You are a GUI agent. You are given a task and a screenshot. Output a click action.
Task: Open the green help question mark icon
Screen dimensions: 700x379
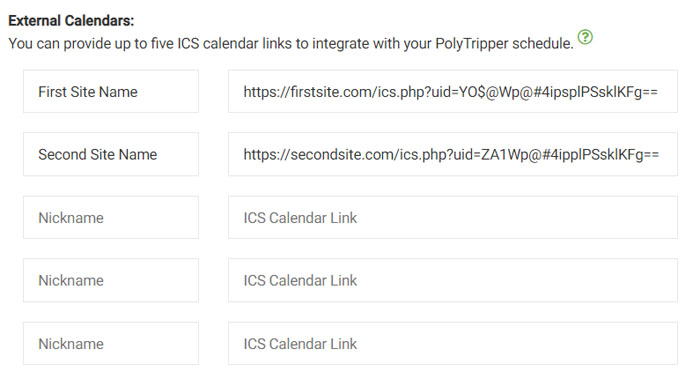pyautogui.click(x=585, y=37)
